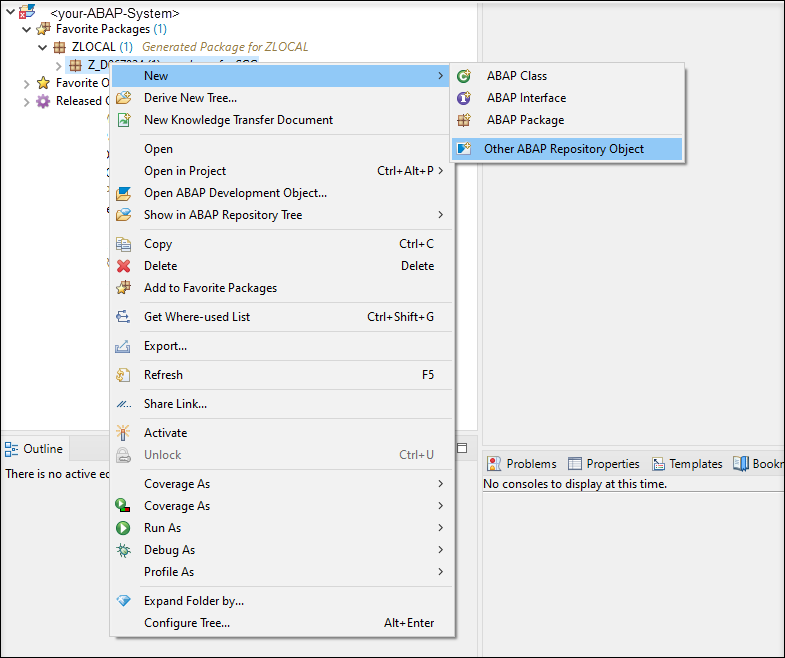785x658 pixels.
Task: Select New in the context menu
Action: [x=281, y=76]
